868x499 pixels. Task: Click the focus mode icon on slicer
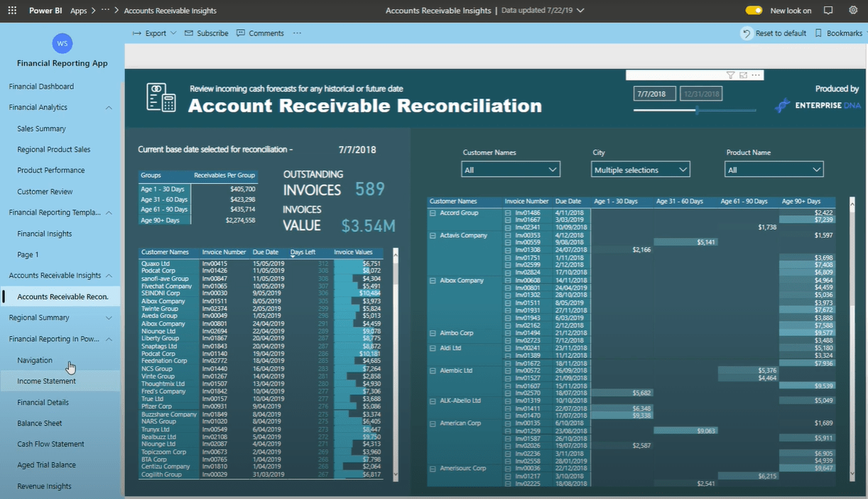743,75
